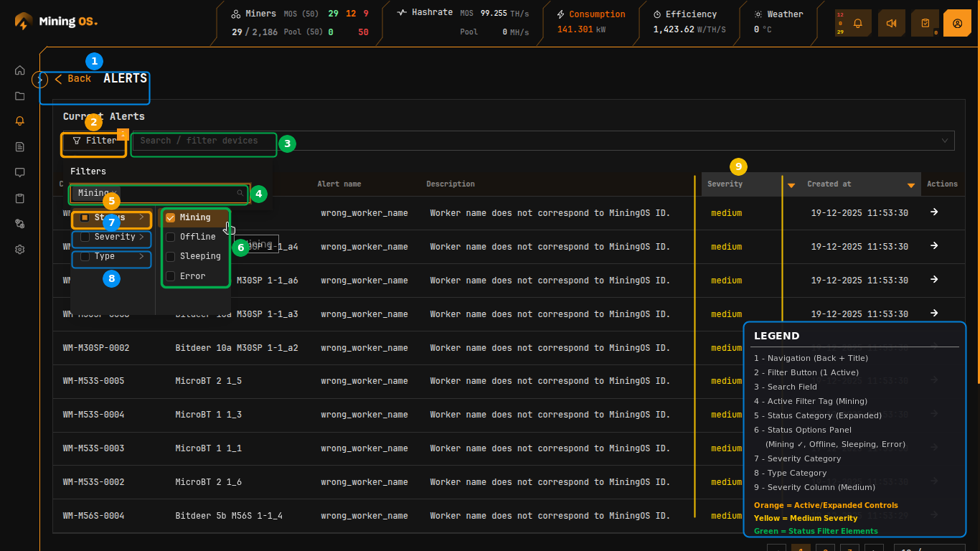Open the search field dropdown arrow

tap(945, 141)
